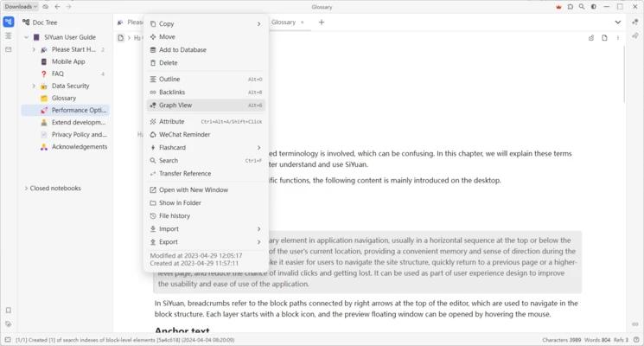This screenshot has width=644, height=346.
Task: Open the Downloads workspace dropdown
Action: [x=21, y=7]
